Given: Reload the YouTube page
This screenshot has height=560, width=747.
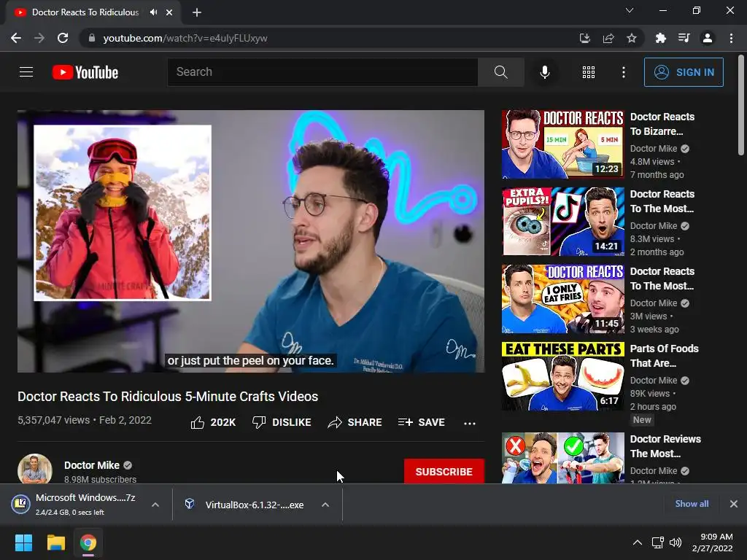Looking at the screenshot, I should click(63, 38).
